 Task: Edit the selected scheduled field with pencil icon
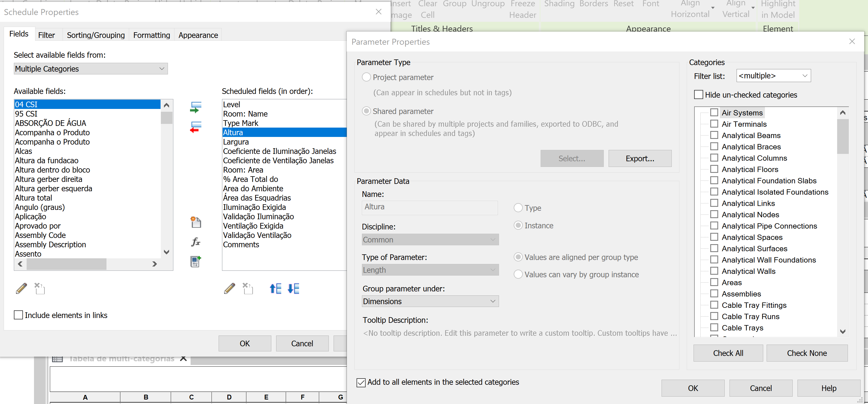point(229,289)
